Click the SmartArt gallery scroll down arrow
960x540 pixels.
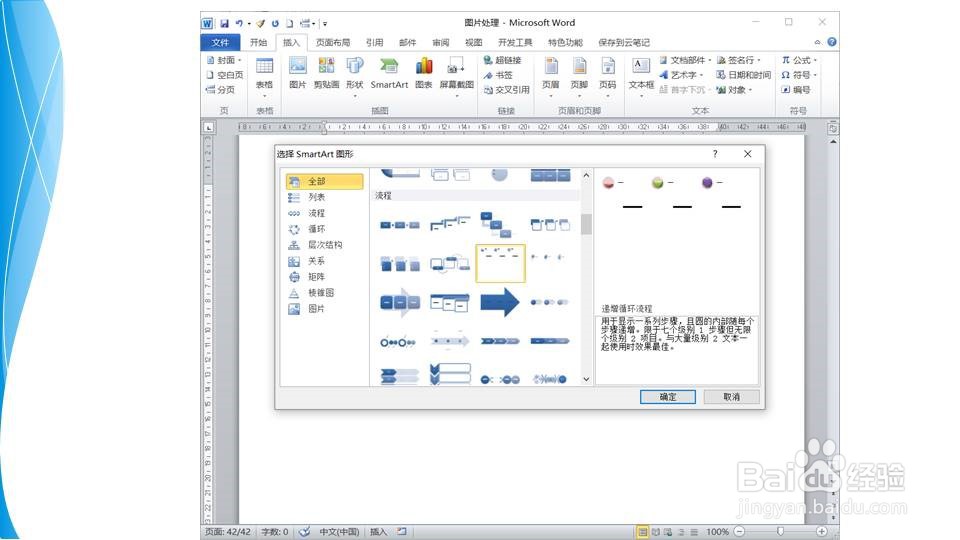click(586, 379)
